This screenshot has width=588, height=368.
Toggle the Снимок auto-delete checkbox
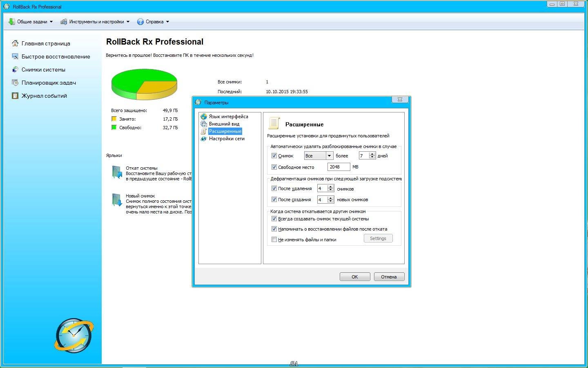click(x=274, y=156)
